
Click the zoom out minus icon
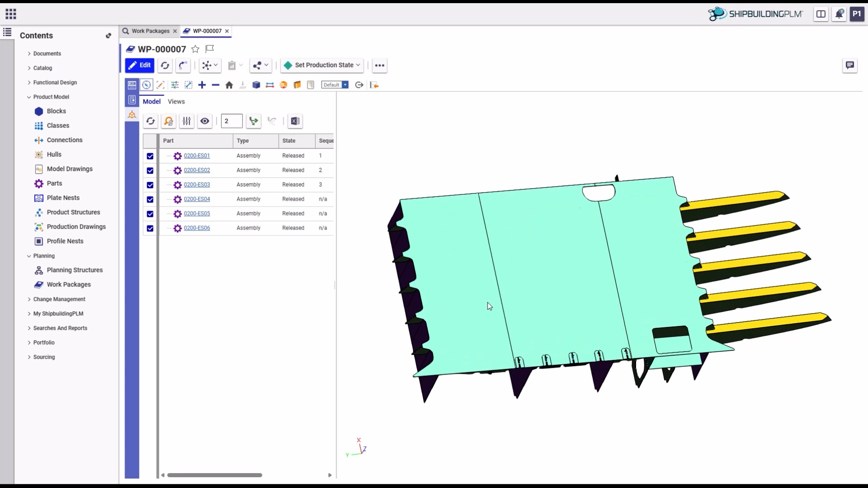(x=216, y=85)
